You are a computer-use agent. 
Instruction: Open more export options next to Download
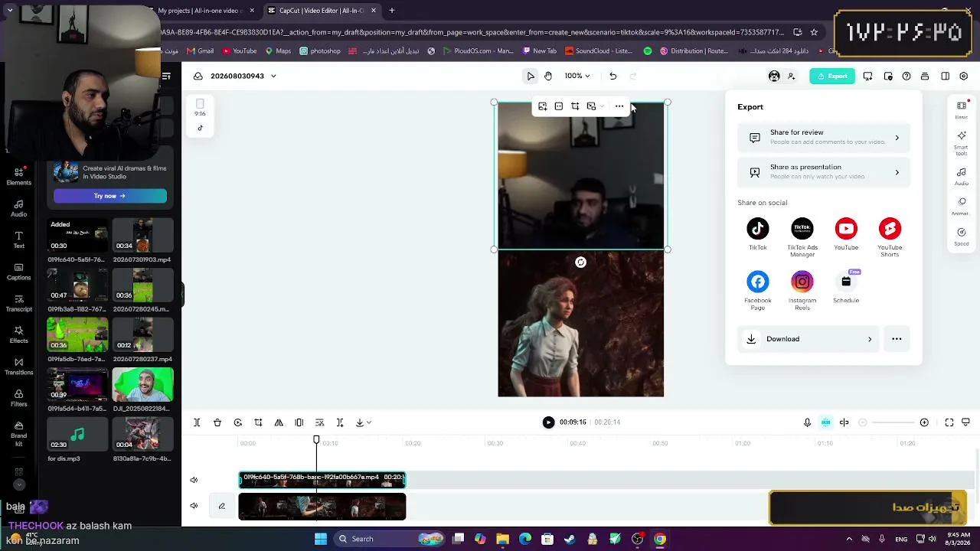pos(897,339)
